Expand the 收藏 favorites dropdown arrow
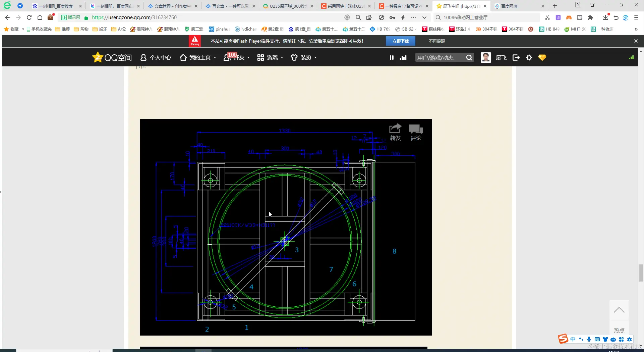The image size is (644, 352). pos(23,29)
